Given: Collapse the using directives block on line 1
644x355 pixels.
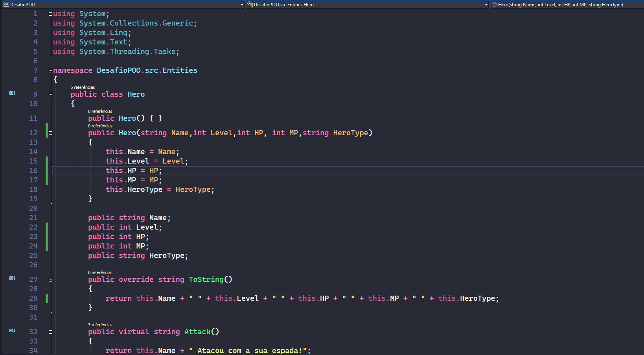Looking at the screenshot, I should pyautogui.click(x=50, y=13).
